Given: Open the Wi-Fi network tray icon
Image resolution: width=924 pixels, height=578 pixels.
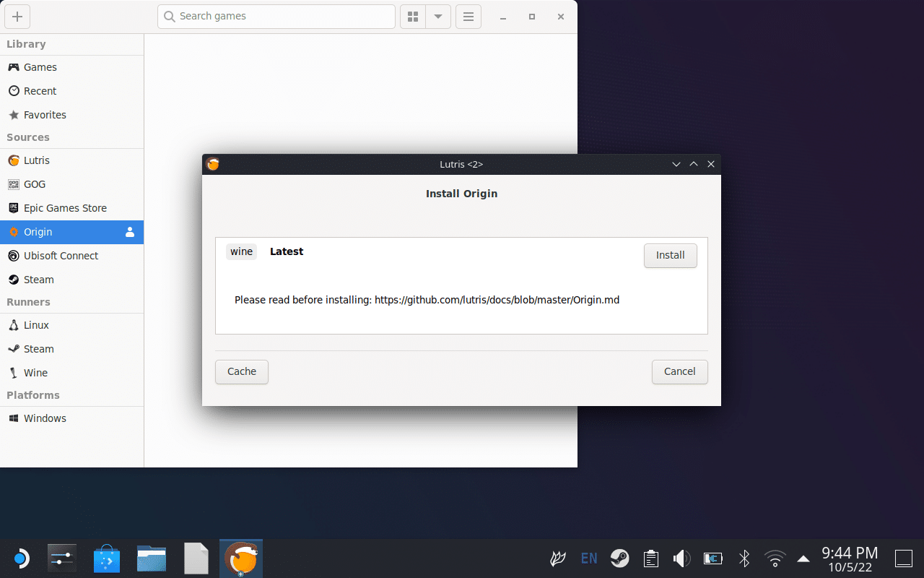Looking at the screenshot, I should pyautogui.click(x=775, y=558).
